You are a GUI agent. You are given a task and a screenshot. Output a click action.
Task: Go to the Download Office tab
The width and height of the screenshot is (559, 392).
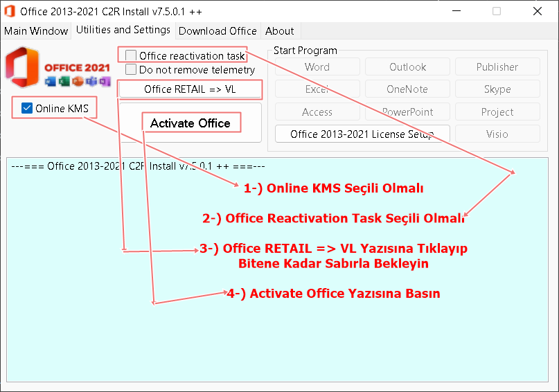click(x=218, y=31)
